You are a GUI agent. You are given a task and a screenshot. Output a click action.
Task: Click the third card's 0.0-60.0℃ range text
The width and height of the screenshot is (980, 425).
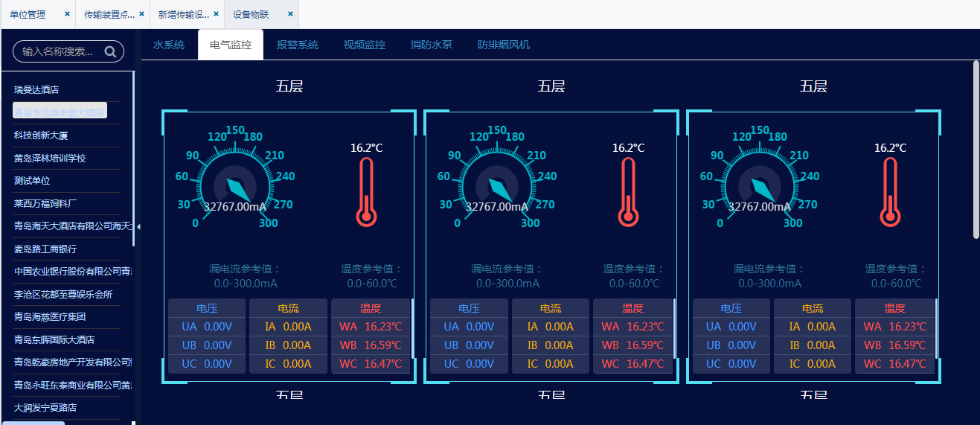pos(896,284)
